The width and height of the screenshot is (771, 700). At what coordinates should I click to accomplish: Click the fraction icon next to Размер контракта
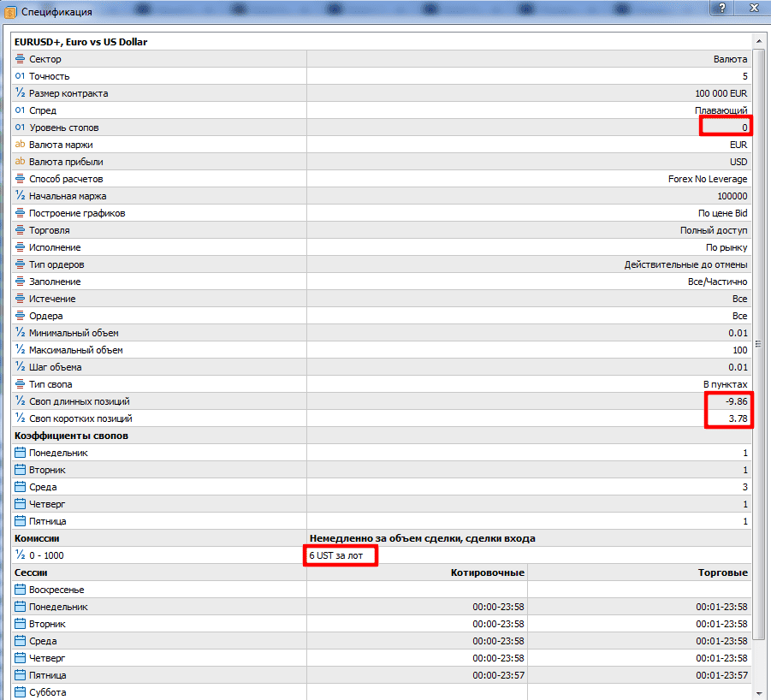click(20, 93)
